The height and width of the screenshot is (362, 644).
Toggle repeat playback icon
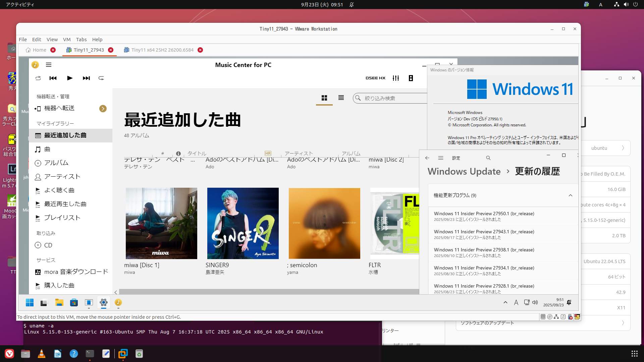click(101, 78)
